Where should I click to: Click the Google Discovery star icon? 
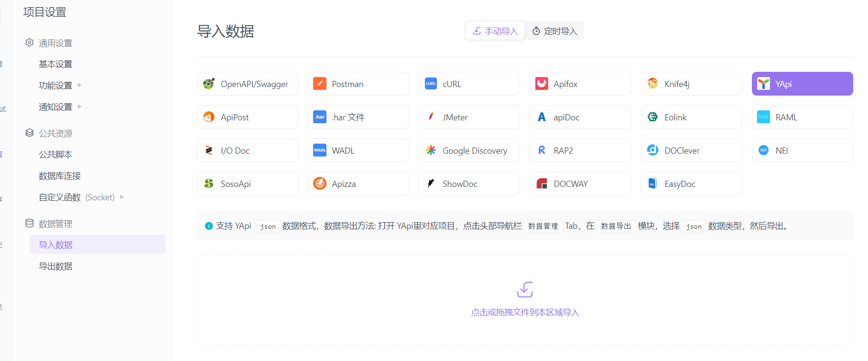(x=431, y=150)
